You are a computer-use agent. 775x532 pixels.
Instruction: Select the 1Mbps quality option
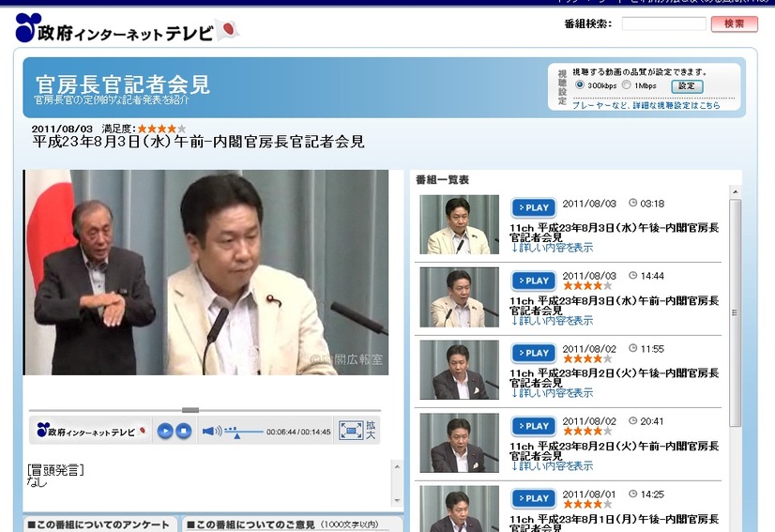(626, 85)
